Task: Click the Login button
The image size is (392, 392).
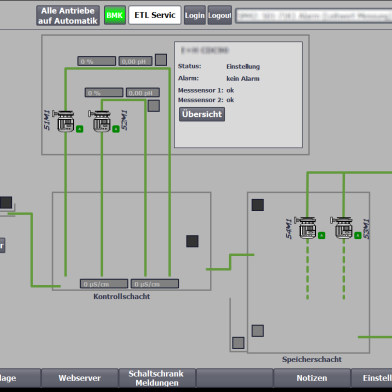Action: point(195,15)
